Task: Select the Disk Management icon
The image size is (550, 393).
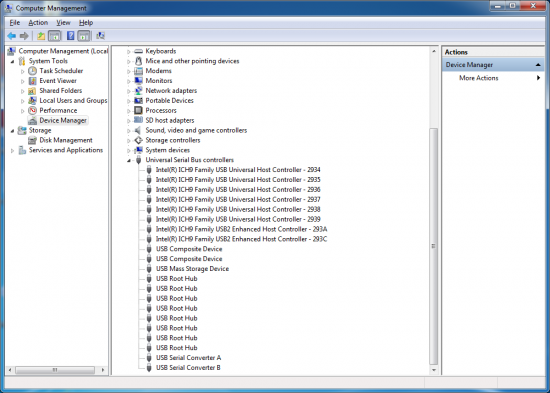Action: tap(32, 140)
